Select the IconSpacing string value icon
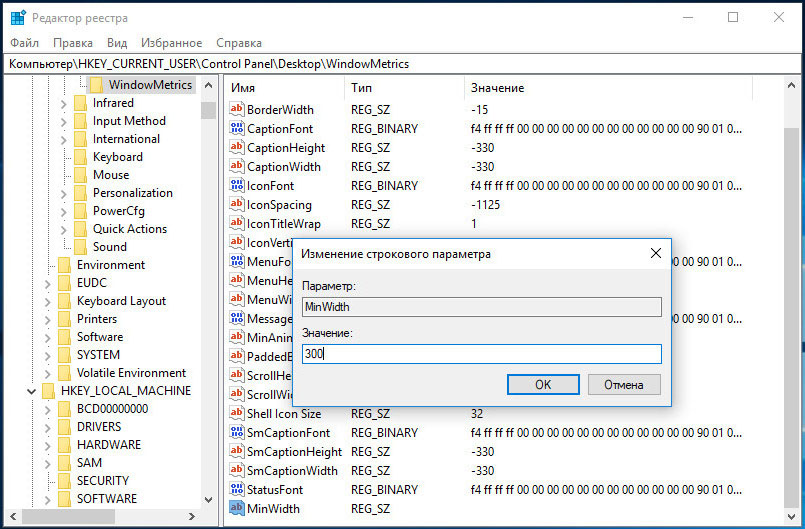The image size is (805, 529). click(x=236, y=204)
